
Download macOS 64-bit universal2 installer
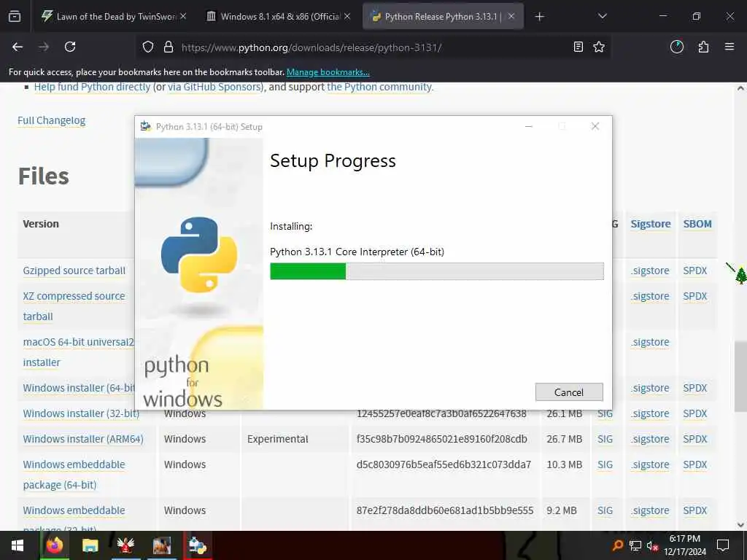click(x=79, y=352)
